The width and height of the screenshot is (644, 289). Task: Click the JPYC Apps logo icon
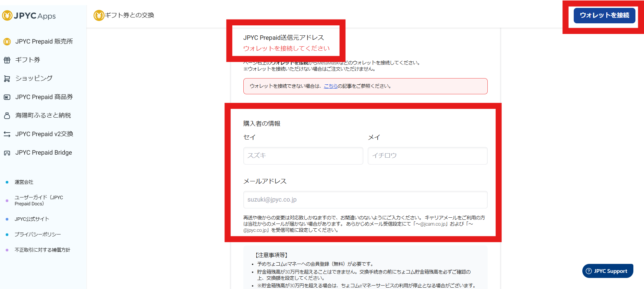(7, 15)
